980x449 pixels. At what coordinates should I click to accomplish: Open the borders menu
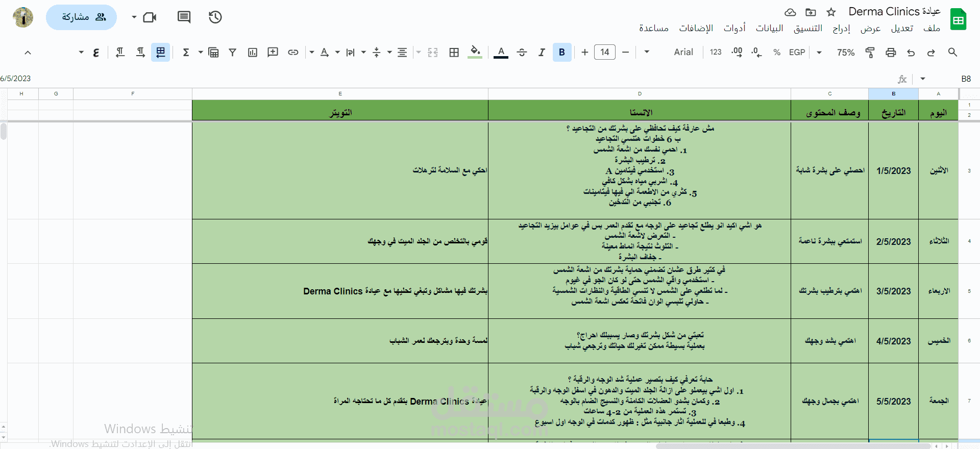pos(454,52)
